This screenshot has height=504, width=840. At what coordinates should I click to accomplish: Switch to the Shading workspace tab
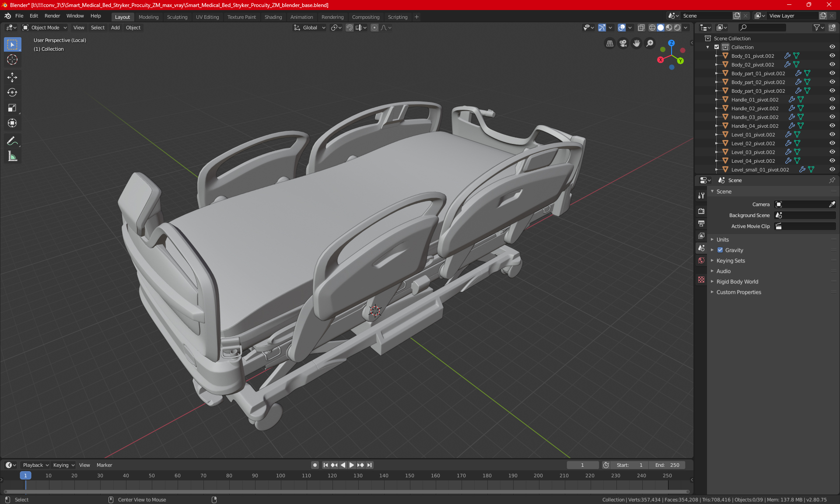pyautogui.click(x=273, y=17)
